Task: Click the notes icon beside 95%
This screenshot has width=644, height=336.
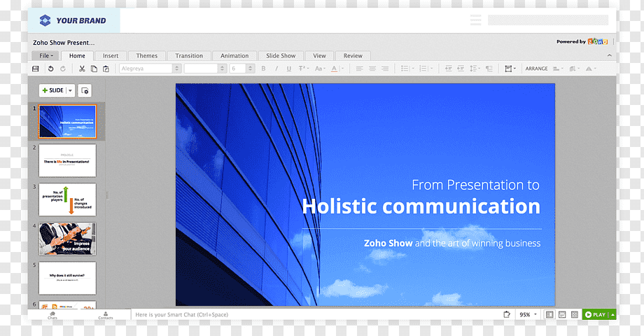Action: tap(506, 314)
